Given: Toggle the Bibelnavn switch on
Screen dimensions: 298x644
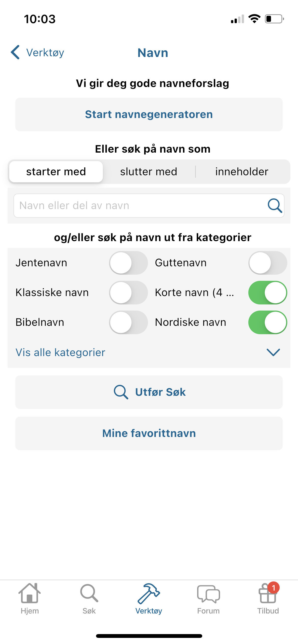Looking at the screenshot, I should 128,322.
